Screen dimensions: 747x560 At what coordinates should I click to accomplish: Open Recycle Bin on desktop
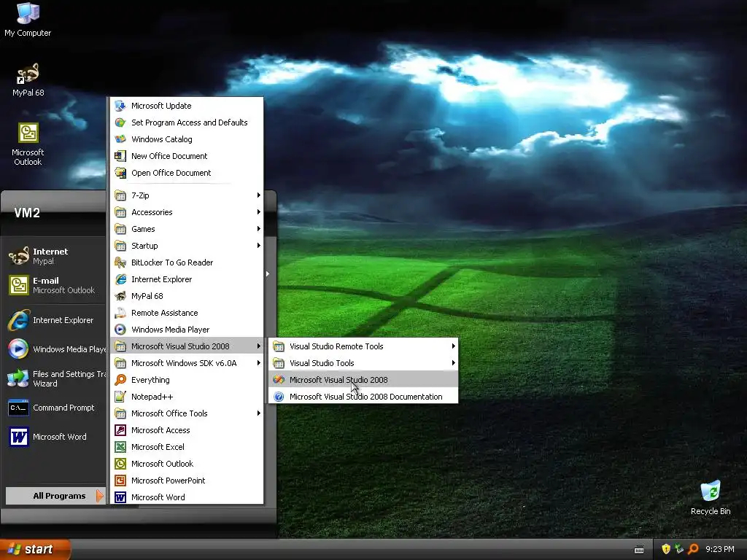click(711, 498)
